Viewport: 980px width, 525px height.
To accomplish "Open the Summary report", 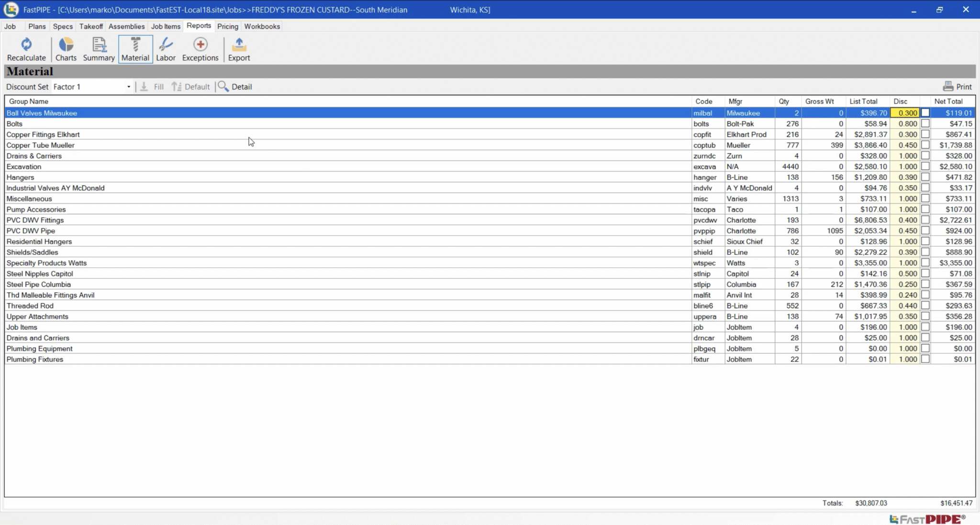I will 99,50.
